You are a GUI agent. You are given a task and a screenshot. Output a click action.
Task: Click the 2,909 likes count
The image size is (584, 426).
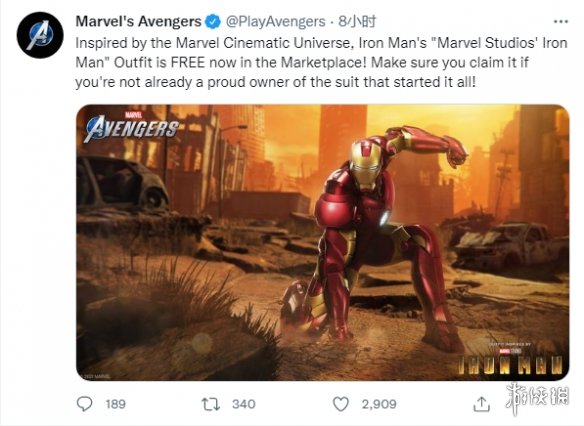click(379, 404)
